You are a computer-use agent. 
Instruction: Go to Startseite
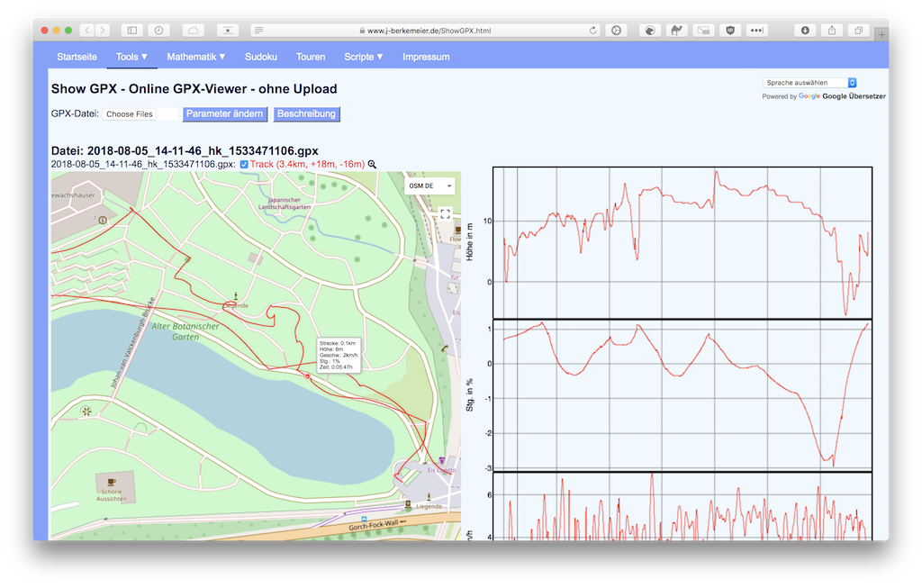click(x=77, y=57)
